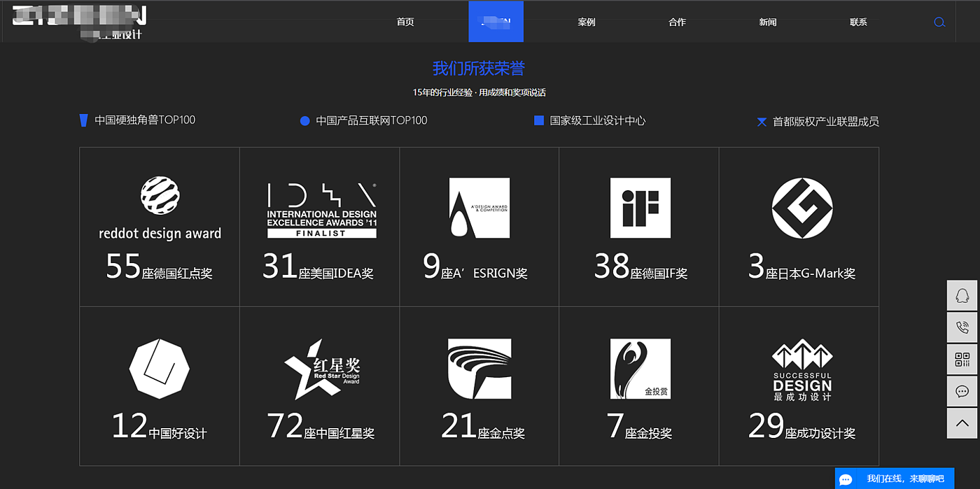Open the QQ chat icon in sidebar
Viewport: 980px width, 489px height.
[962, 295]
